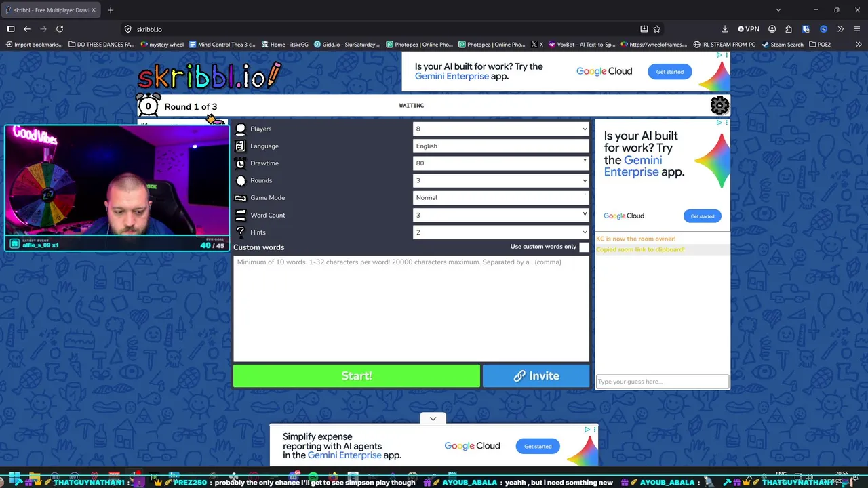The image size is (868, 488).
Task: Open the Steam Search bookmark
Action: (x=783, y=45)
